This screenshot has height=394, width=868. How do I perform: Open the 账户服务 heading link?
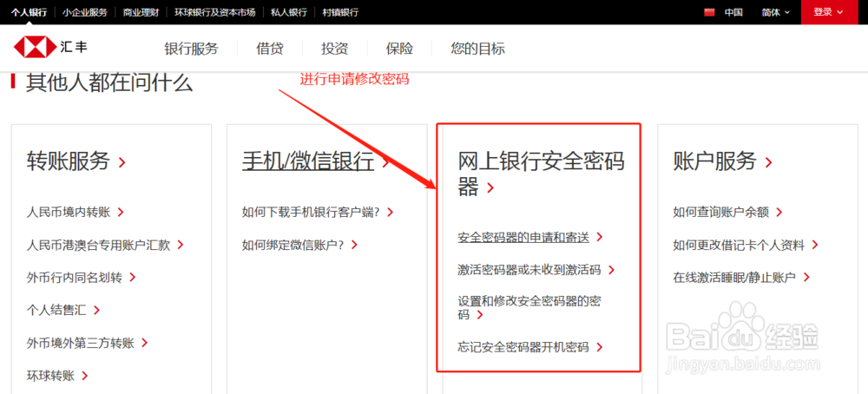tap(714, 161)
